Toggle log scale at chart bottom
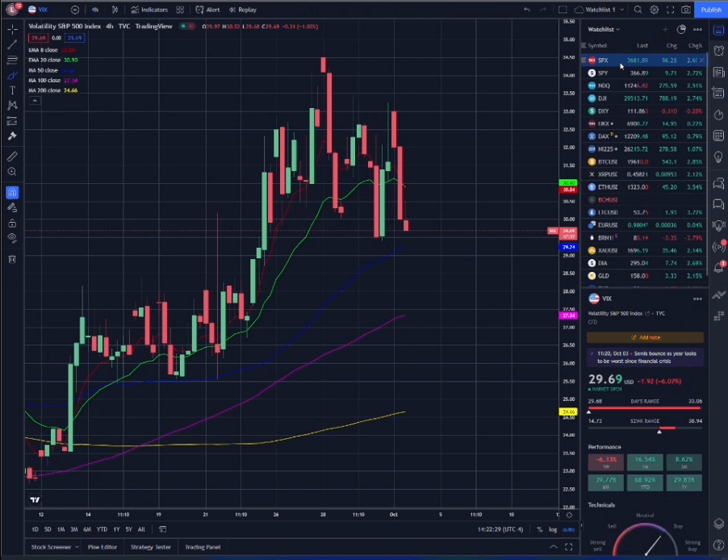Image resolution: width=728 pixels, height=560 pixels. 553,529
